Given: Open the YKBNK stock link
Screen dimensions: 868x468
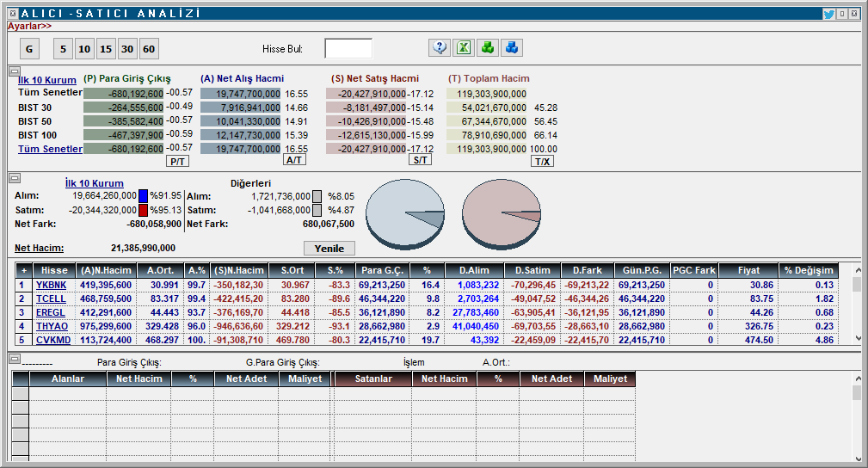Looking at the screenshot, I should coord(51,285).
